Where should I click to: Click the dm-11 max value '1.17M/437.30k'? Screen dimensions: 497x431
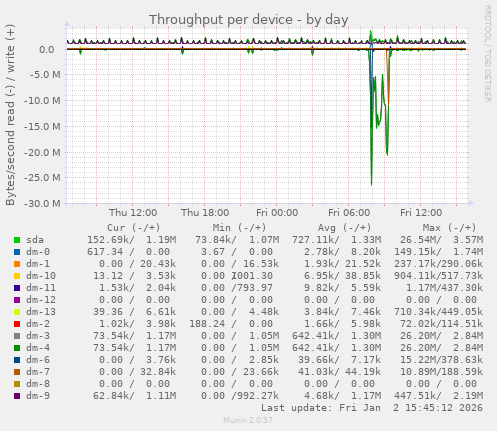coord(444,288)
